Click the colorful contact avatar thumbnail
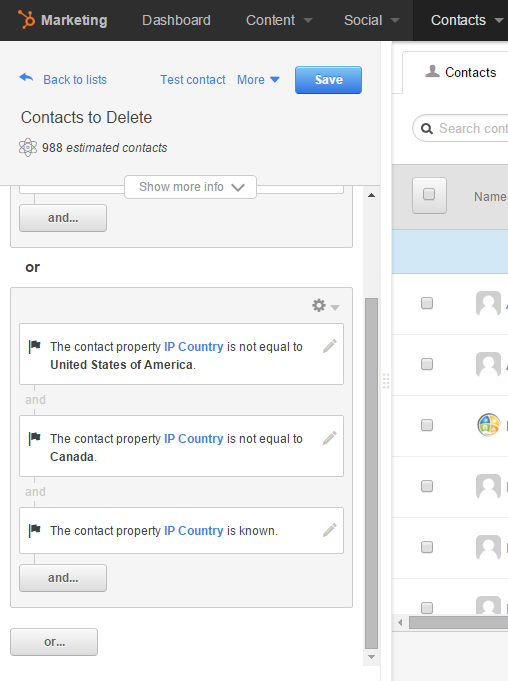This screenshot has height=681, width=508. [489, 425]
